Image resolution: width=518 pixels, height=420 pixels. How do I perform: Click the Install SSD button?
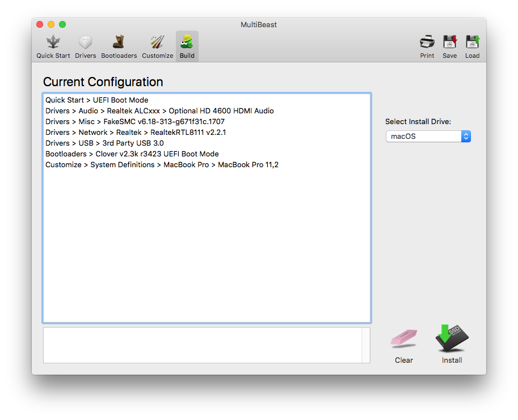[x=452, y=344]
